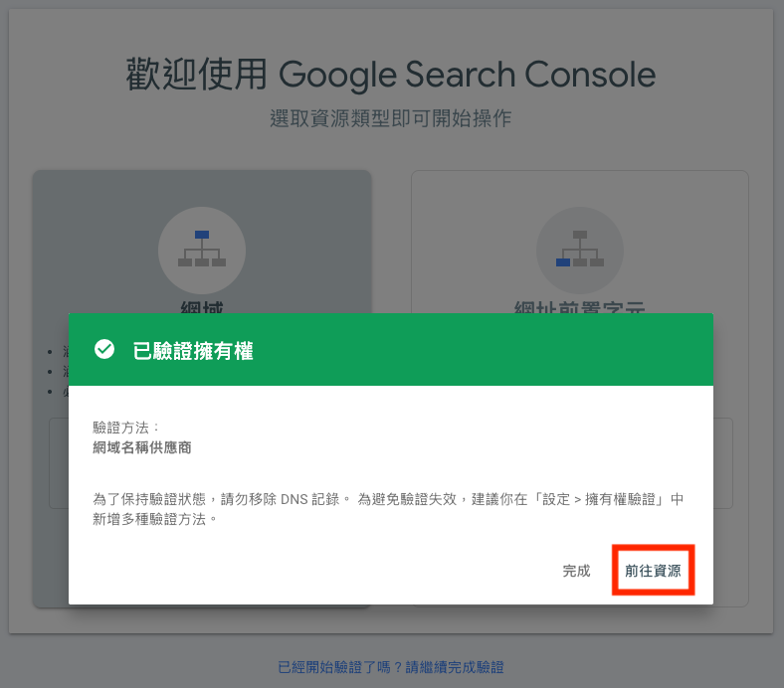Click the bullet list beside the 網域 card
Viewport: 784px width, 688px height.
click(57, 372)
